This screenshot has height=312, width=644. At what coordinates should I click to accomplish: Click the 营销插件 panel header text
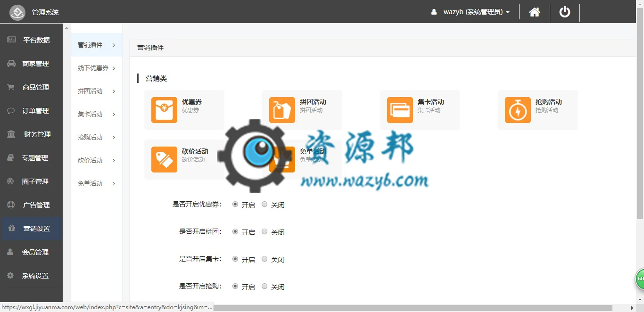[150, 48]
